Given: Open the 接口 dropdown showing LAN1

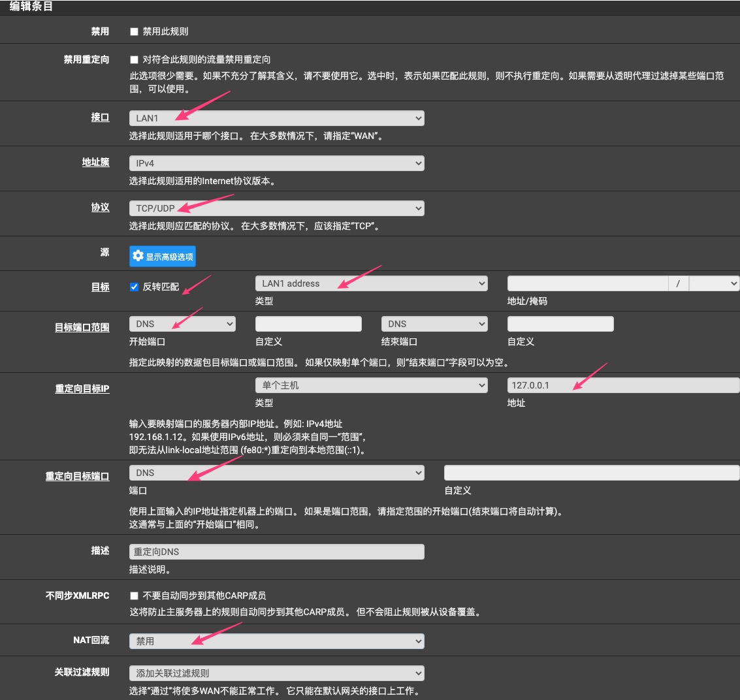Looking at the screenshot, I should (x=276, y=118).
